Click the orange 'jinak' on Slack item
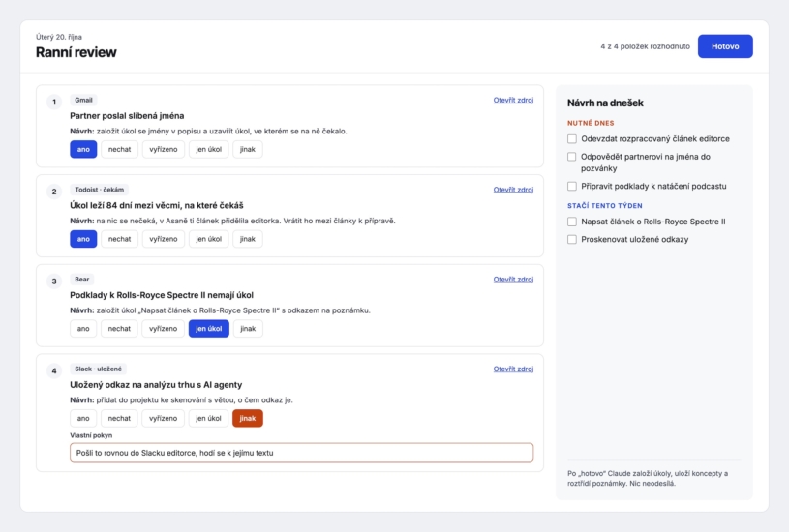 coord(248,418)
